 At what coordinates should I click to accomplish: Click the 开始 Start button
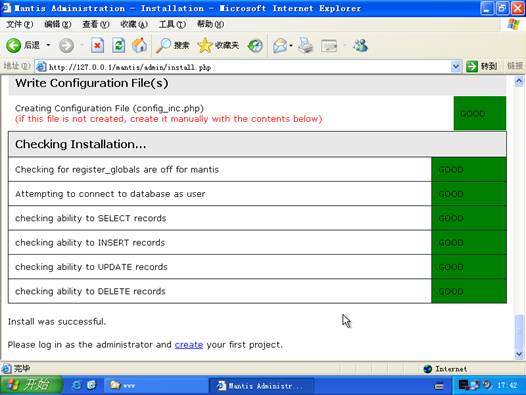pyautogui.click(x=31, y=385)
